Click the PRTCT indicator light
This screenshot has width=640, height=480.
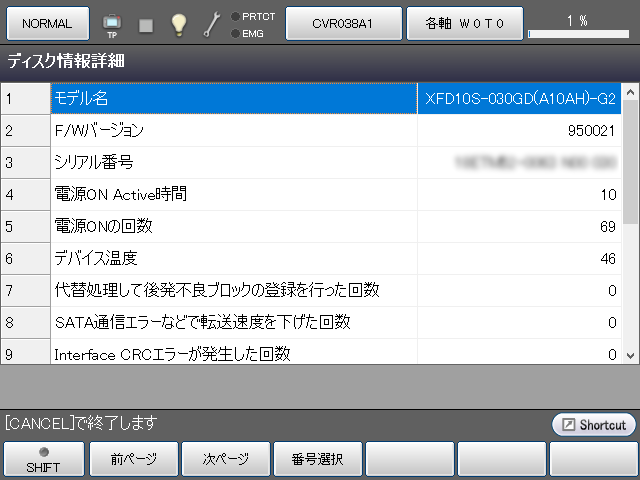click(234, 16)
